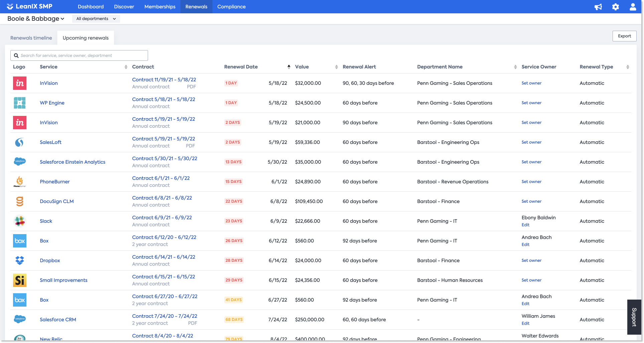Open the Compliance menu
Viewport: 644px width, 343px height.
[x=231, y=7]
